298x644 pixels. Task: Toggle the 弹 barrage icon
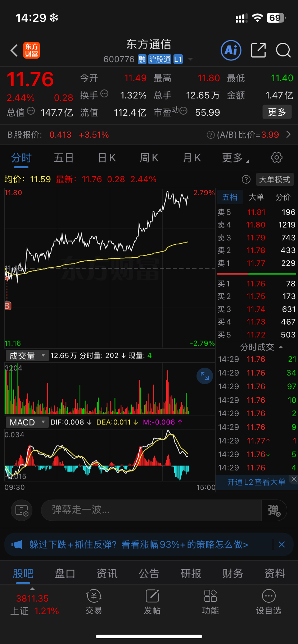[274, 510]
